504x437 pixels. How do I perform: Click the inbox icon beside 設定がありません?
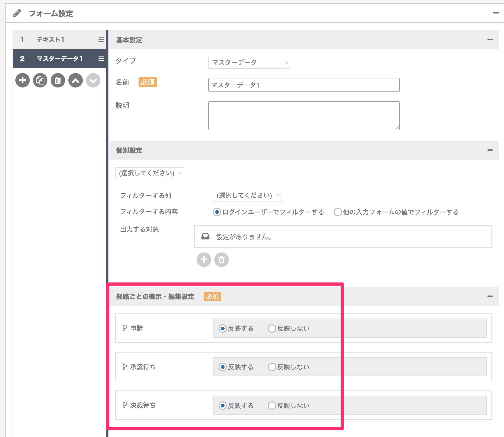pos(205,236)
